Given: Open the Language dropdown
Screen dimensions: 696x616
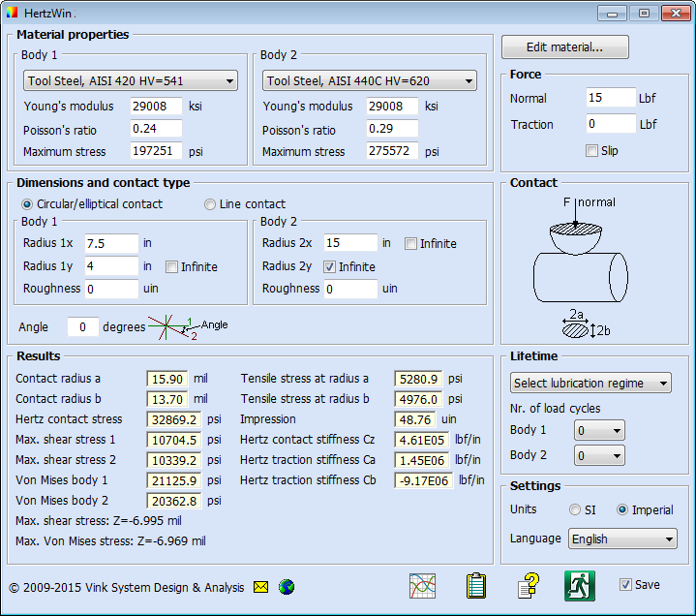Looking at the screenshot, I should pos(621,539).
